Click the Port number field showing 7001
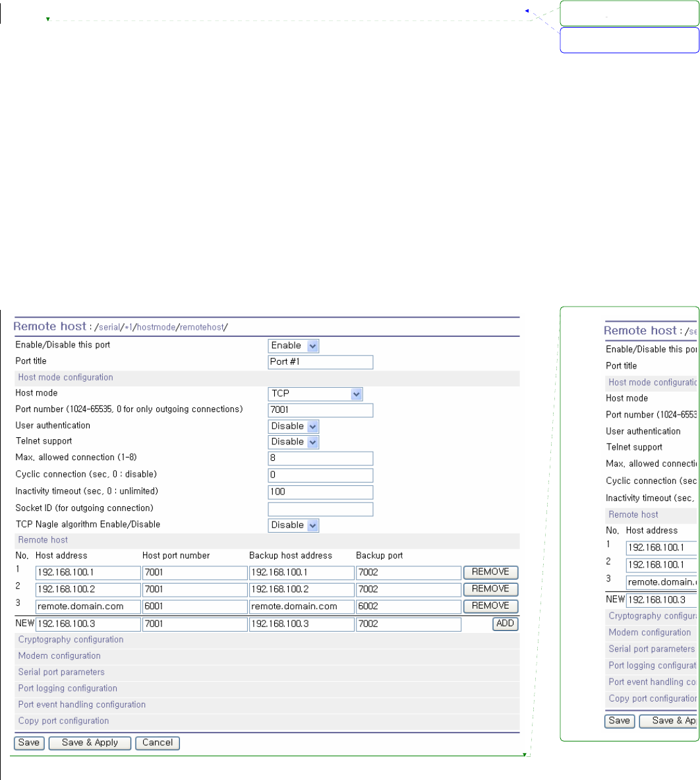The height and width of the screenshot is (780, 700). pyautogui.click(x=320, y=410)
